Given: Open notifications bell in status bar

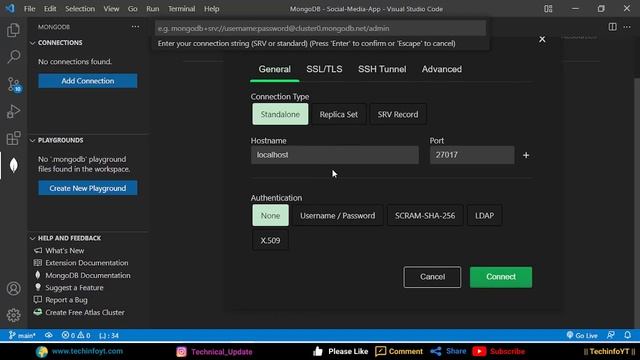Looking at the screenshot, I should click(627, 336).
